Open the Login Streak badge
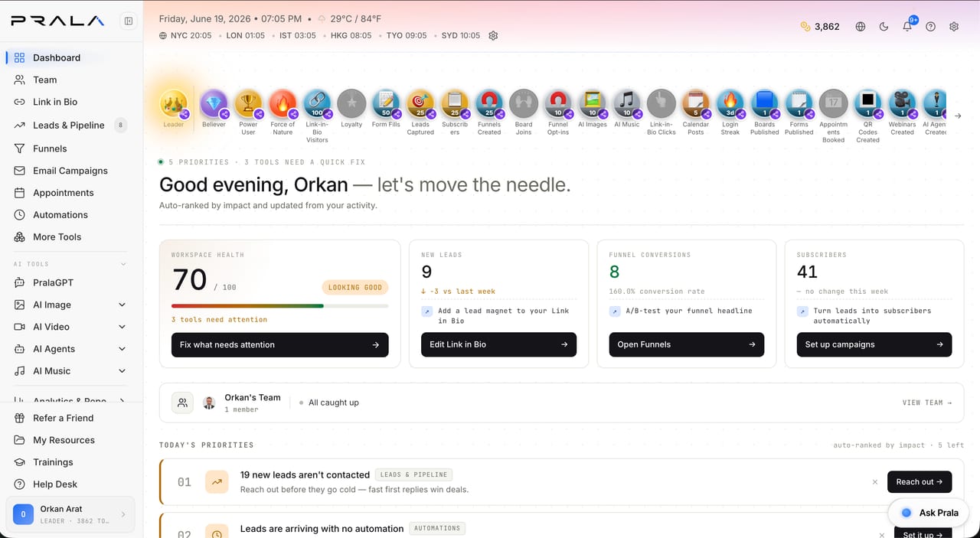The height and width of the screenshot is (538, 980). click(x=730, y=103)
